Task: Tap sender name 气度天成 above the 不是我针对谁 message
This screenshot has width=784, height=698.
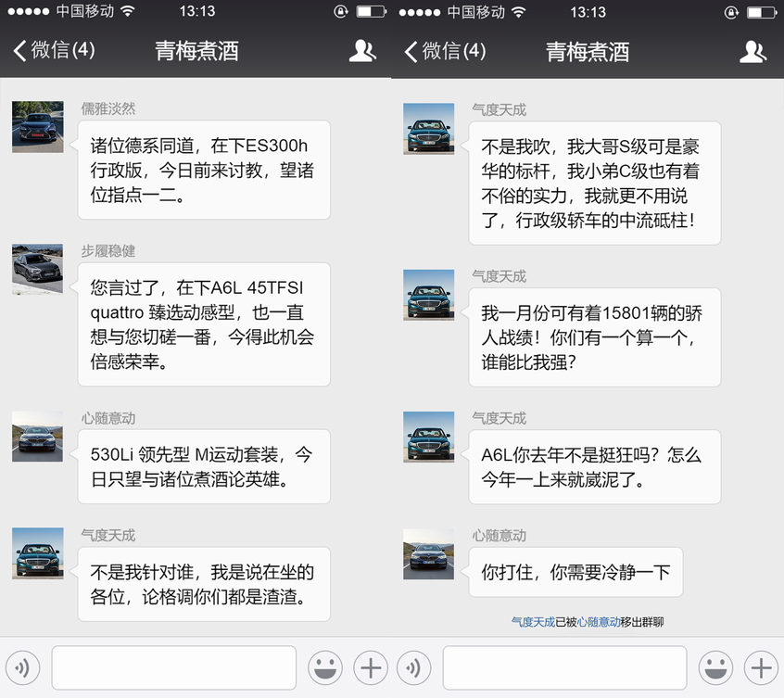Action: click(108, 536)
